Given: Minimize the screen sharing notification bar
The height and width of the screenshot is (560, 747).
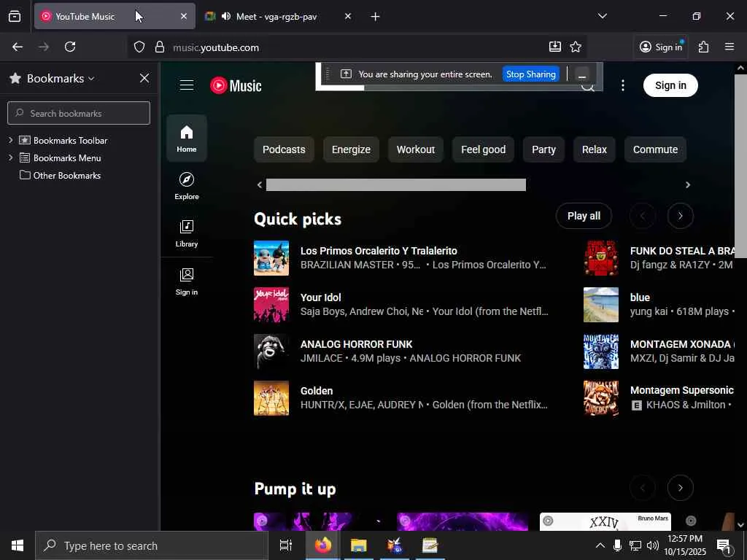Looking at the screenshot, I should coord(581,75).
